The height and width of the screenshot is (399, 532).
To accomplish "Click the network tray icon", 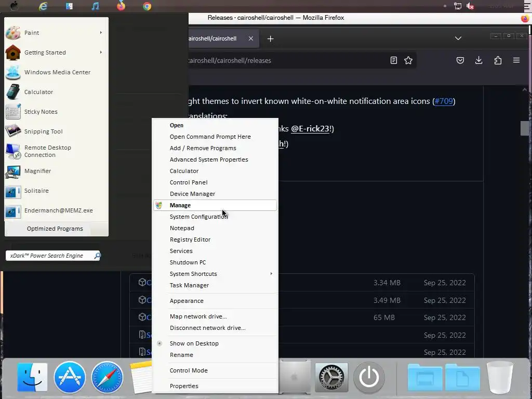I will (457, 6).
